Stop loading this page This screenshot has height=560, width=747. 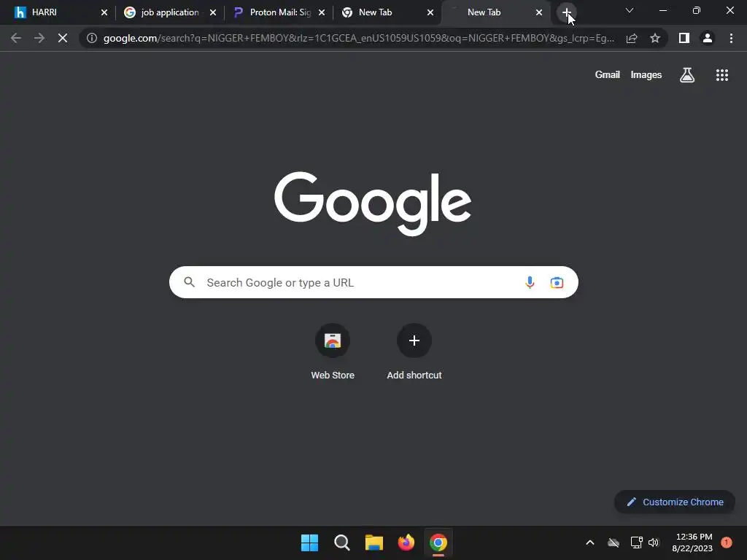point(63,38)
